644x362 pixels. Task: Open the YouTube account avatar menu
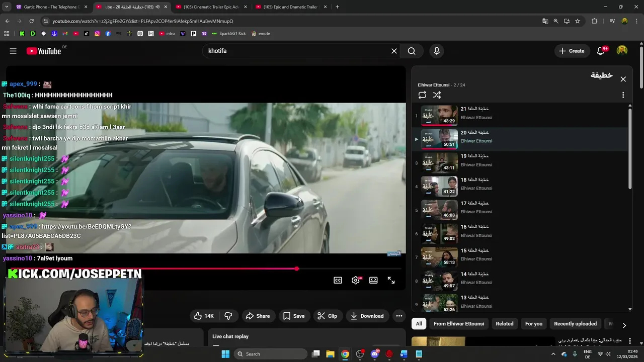[622, 51]
